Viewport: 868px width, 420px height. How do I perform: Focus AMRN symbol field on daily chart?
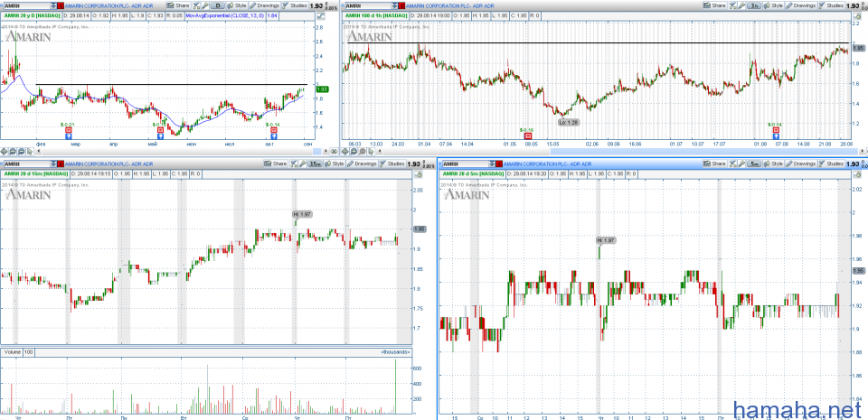tap(27, 5)
